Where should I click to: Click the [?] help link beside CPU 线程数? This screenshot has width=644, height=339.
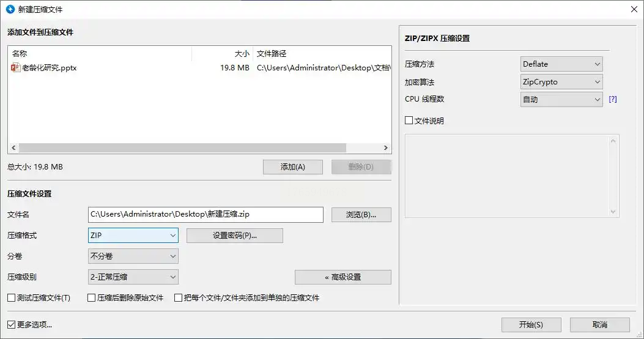pos(612,99)
